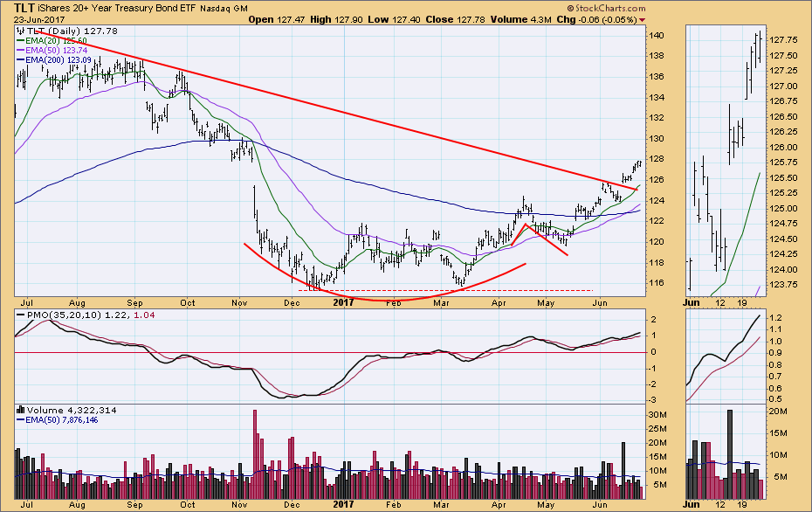Click the Mar label under the volume panel
Viewport: 812px width, 512px height.
coord(441,504)
